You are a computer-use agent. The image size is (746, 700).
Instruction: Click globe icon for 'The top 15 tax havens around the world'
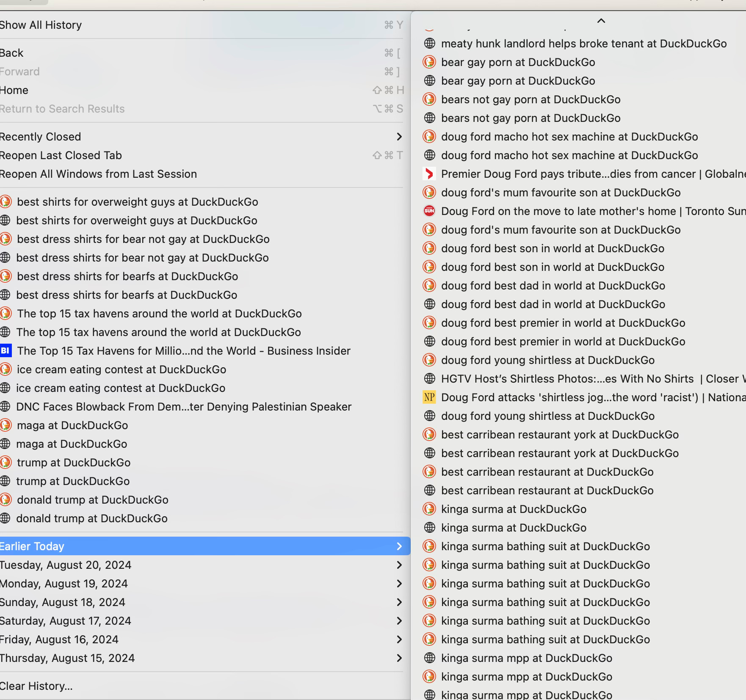(x=5, y=332)
